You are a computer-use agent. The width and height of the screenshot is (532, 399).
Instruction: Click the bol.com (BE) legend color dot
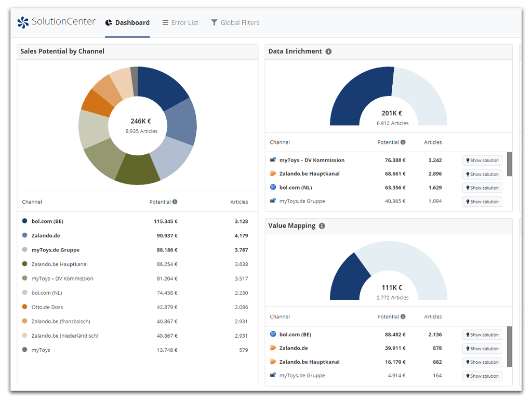click(24, 221)
